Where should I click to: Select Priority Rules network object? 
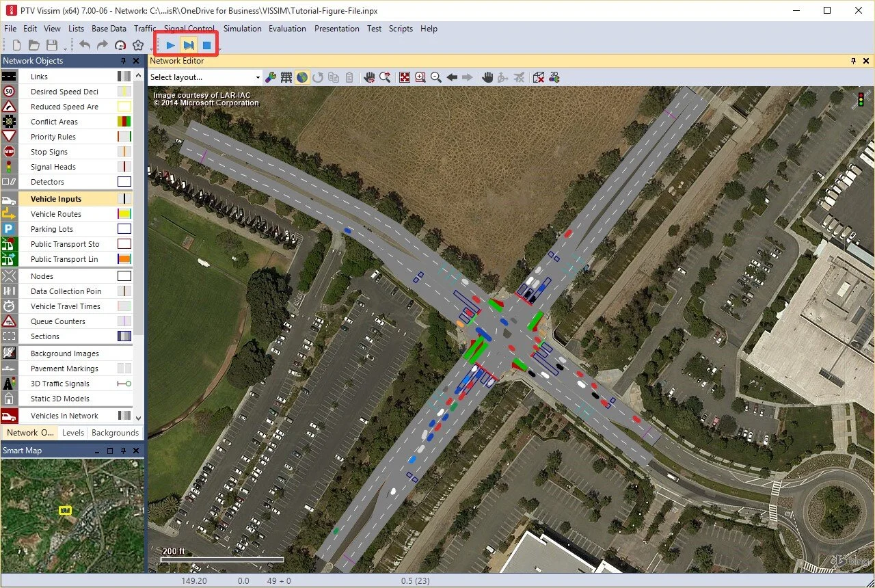(x=53, y=137)
